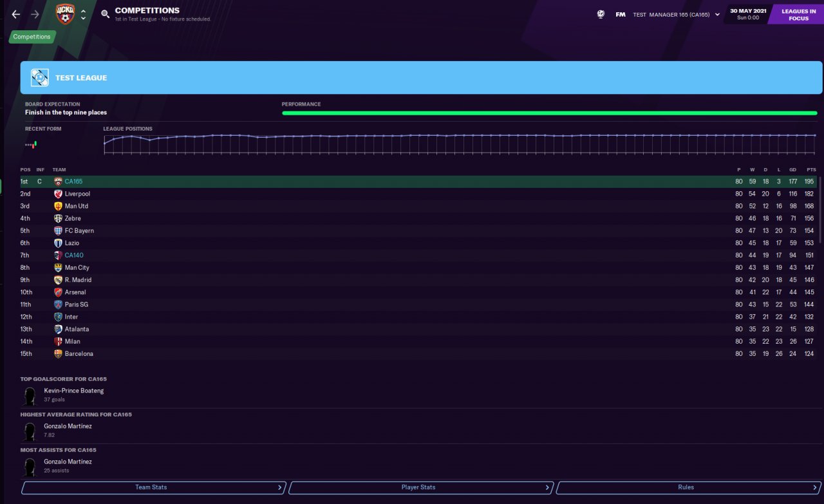The image size is (824, 504).
Task: Select the Competitions tab
Action: [32, 37]
